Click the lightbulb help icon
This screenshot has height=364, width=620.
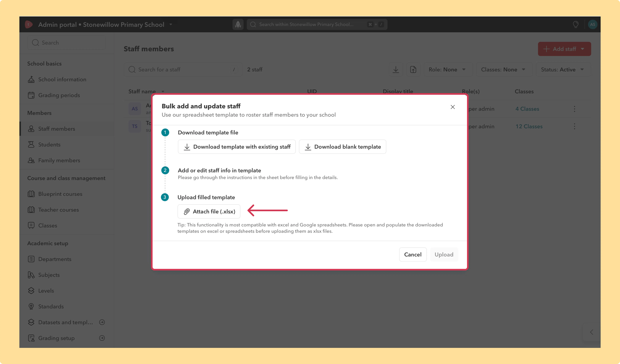(x=575, y=24)
